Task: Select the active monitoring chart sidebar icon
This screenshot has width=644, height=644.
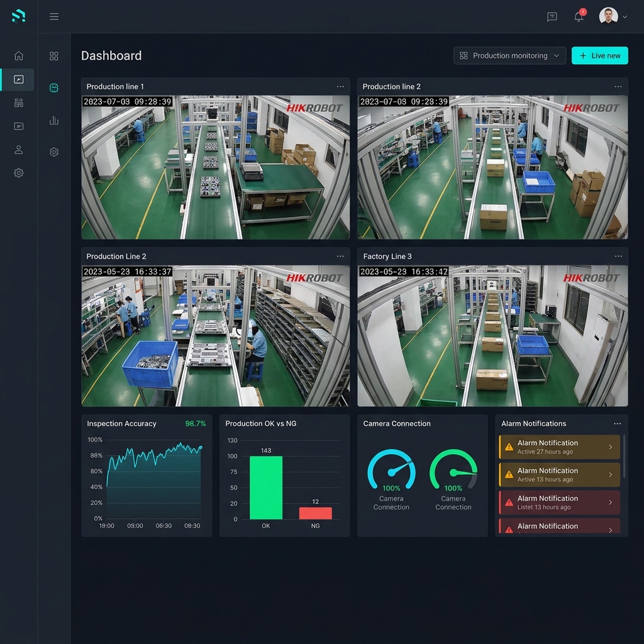Action: point(18,79)
